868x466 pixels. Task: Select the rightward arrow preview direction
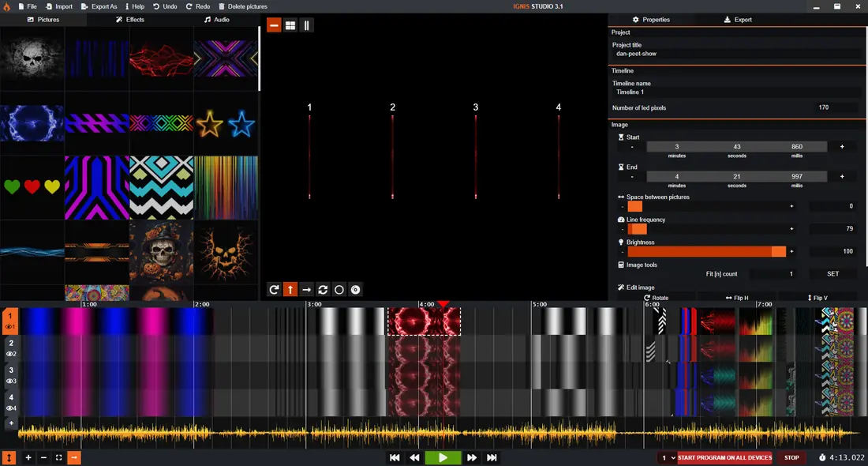pos(307,290)
